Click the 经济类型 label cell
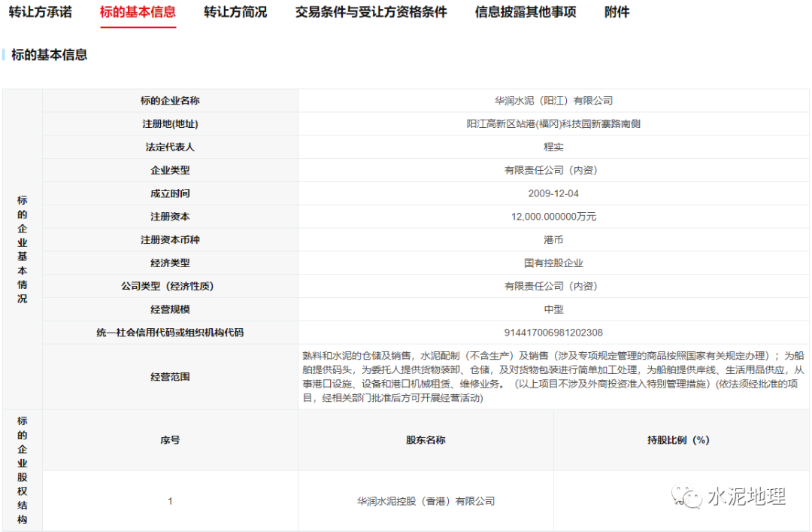Image resolution: width=812 pixels, height=532 pixels. [170, 263]
